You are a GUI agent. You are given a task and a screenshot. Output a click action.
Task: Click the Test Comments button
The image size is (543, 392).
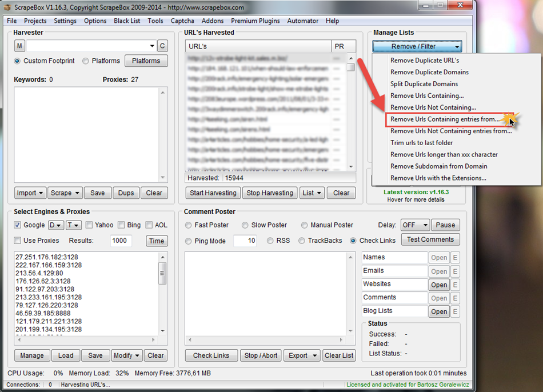point(430,239)
